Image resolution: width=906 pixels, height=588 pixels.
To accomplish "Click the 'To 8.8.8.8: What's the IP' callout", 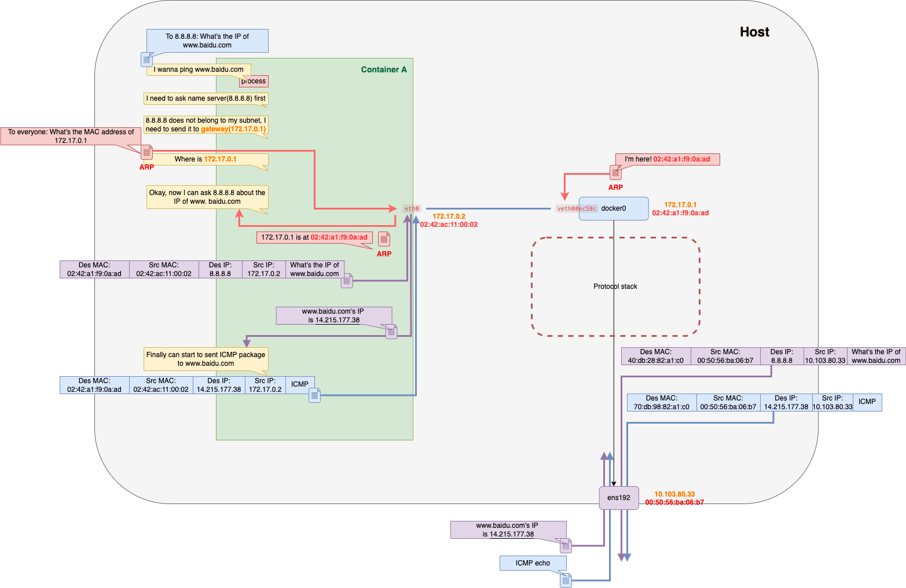I will click(207, 41).
